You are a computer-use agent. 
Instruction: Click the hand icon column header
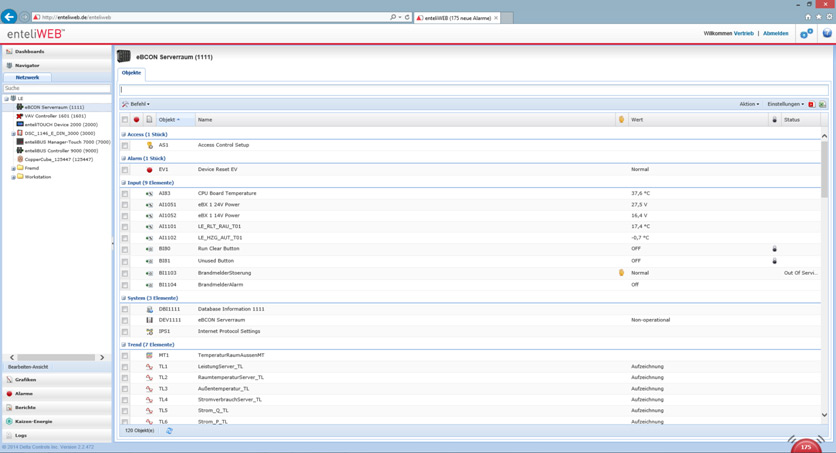click(621, 119)
